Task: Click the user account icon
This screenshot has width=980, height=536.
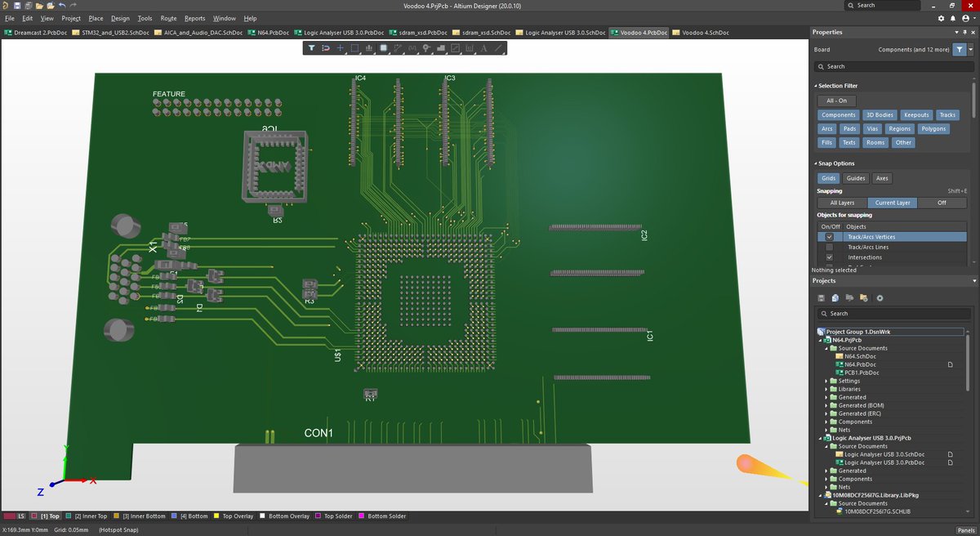Action: point(965,18)
